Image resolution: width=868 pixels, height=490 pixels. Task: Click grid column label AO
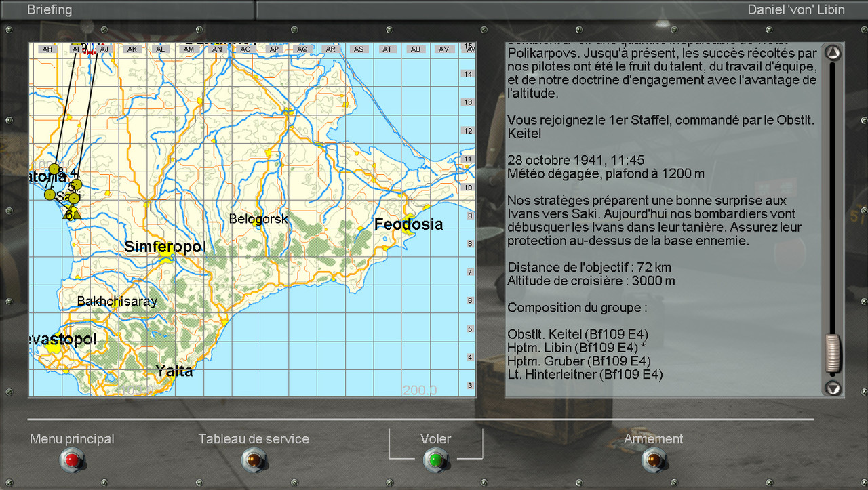click(x=245, y=49)
